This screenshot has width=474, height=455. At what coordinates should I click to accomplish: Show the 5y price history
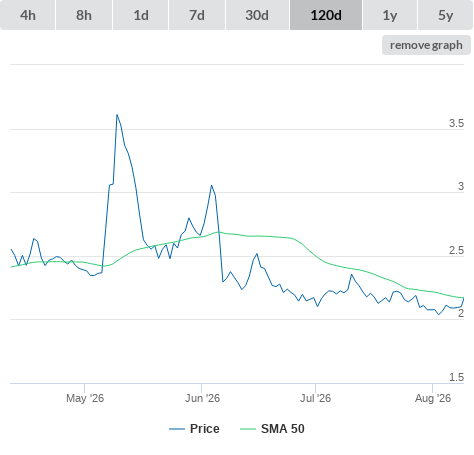point(445,15)
